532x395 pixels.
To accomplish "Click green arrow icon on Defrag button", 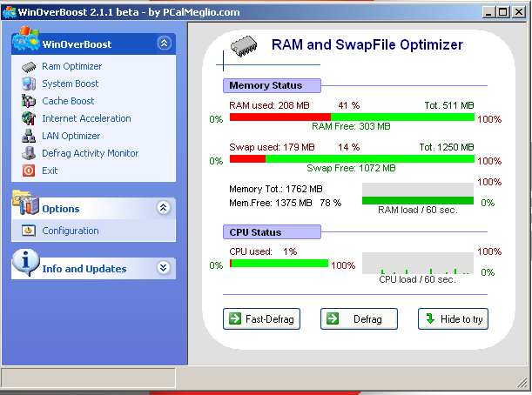I will pos(333,318).
